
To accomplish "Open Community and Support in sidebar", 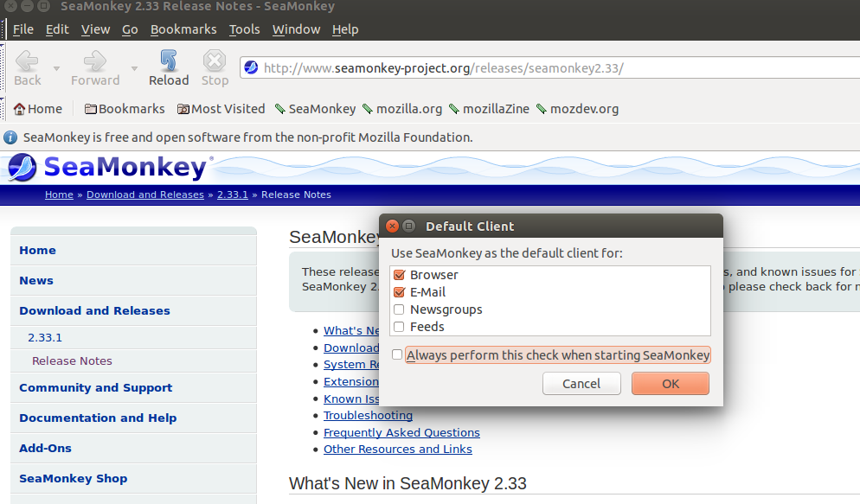I will coord(133,388).
